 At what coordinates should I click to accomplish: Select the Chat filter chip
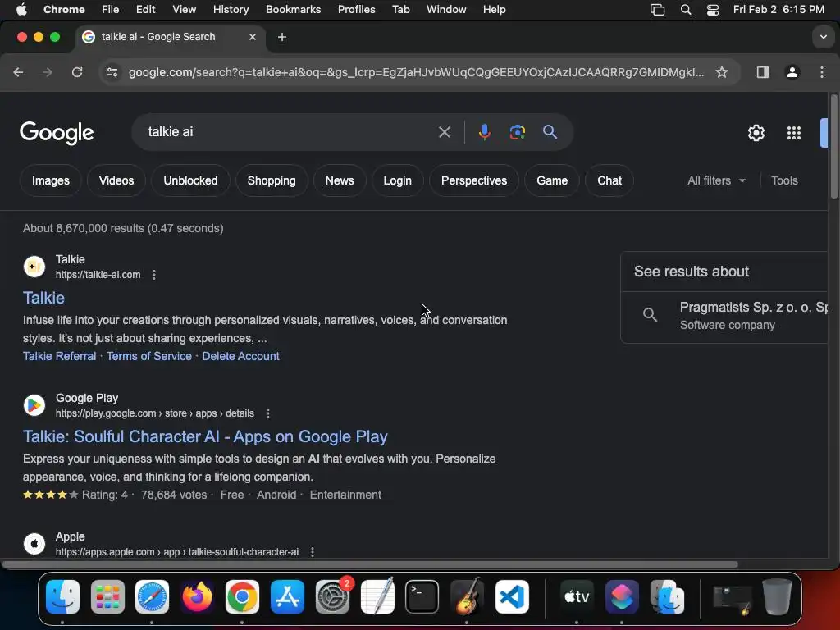[x=609, y=180]
